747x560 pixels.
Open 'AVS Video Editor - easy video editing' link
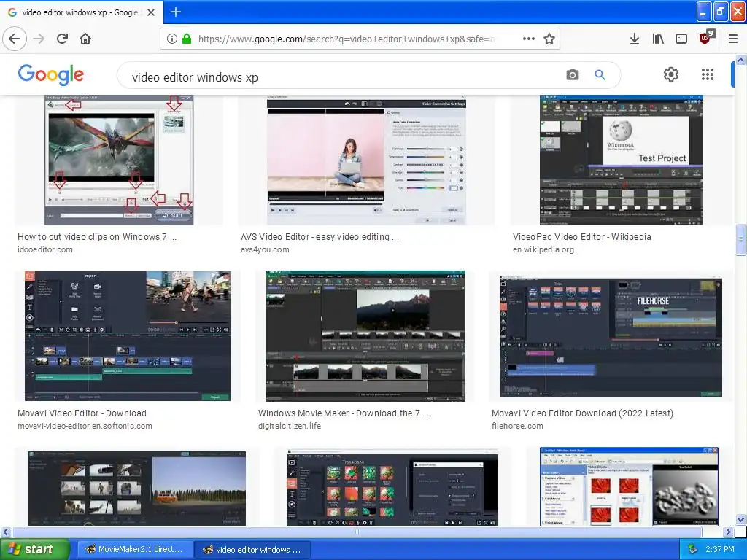(320, 237)
